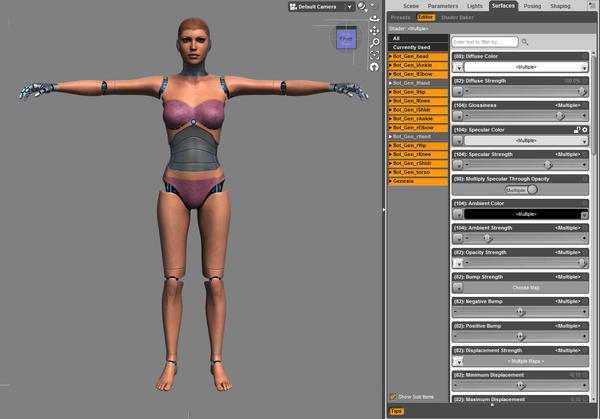Click the orbit/rotate camera icon in viewport
This screenshot has width=600, height=419.
374,18
